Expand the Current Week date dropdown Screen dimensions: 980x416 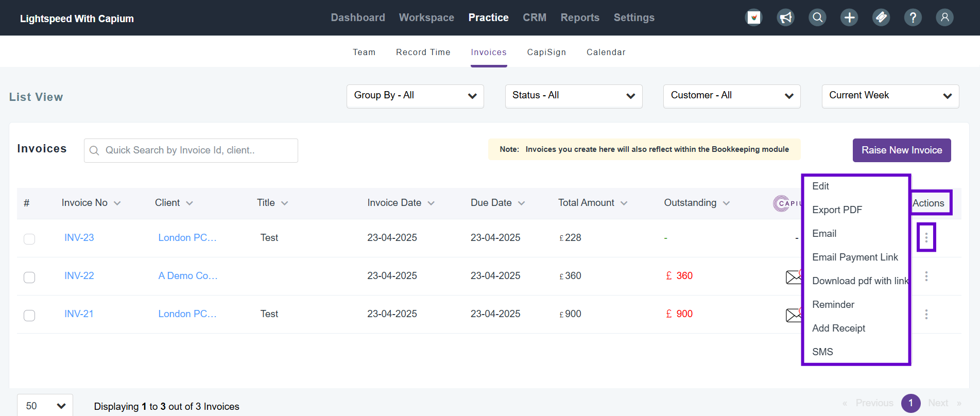pyautogui.click(x=890, y=96)
